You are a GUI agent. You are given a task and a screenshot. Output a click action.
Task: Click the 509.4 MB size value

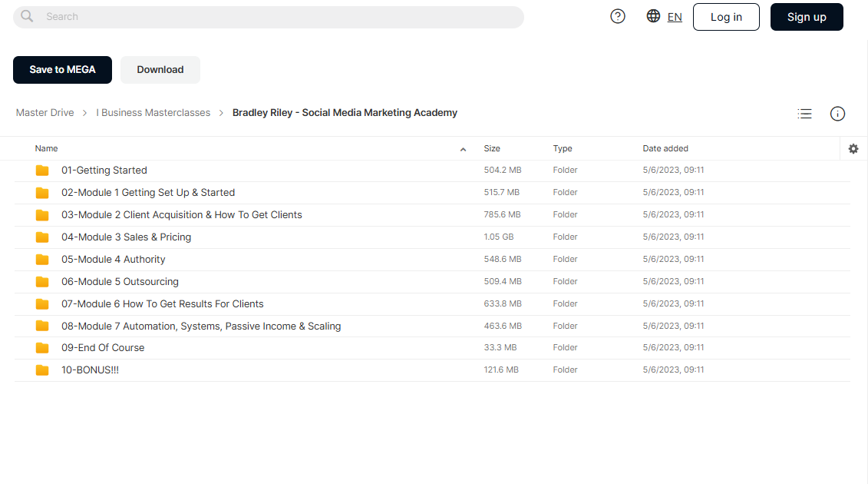(x=503, y=281)
